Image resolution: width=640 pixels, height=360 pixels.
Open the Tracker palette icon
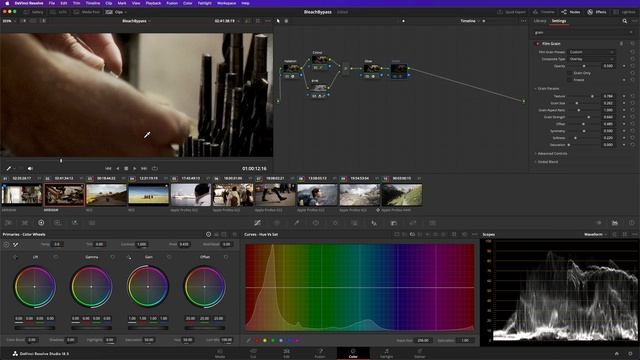pyautogui.click(x=335, y=223)
